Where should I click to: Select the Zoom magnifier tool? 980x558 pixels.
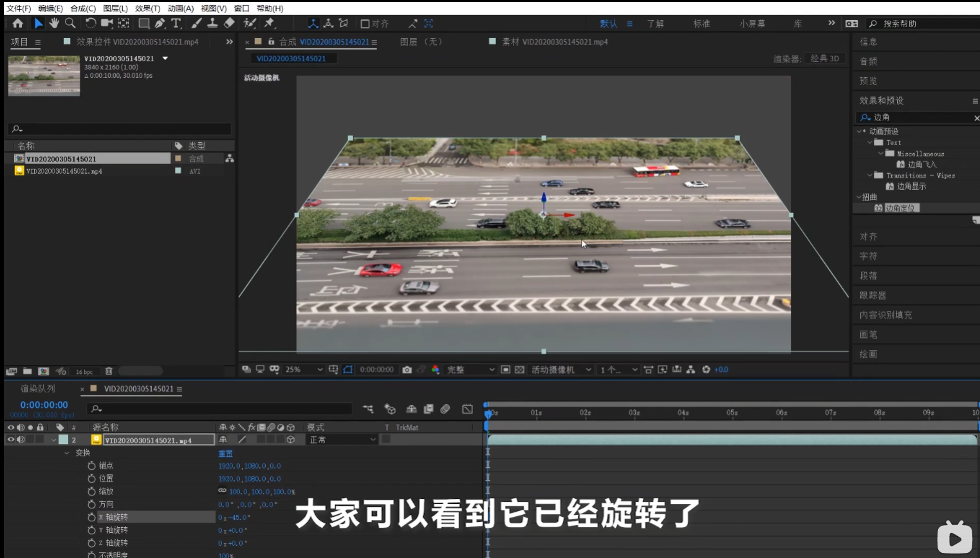[70, 23]
